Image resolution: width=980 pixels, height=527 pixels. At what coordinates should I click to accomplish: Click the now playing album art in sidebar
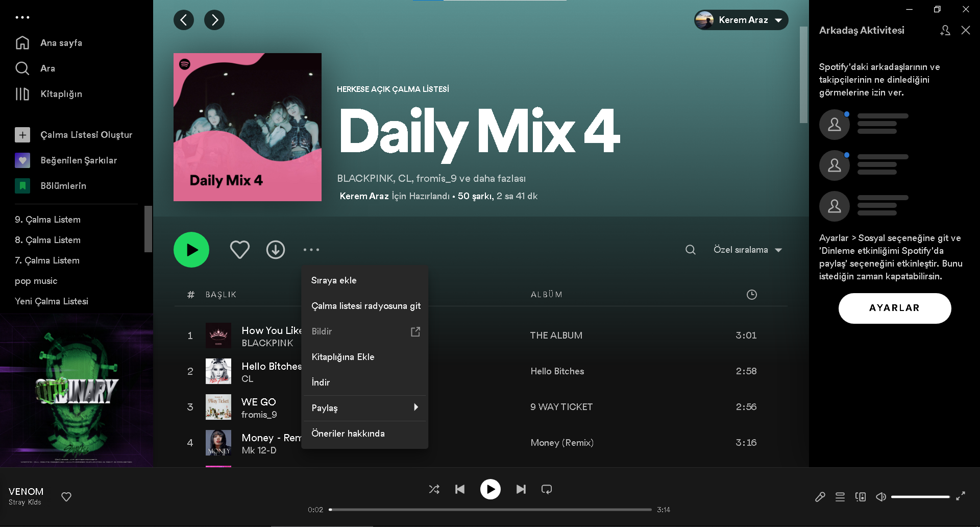[x=77, y=391]
